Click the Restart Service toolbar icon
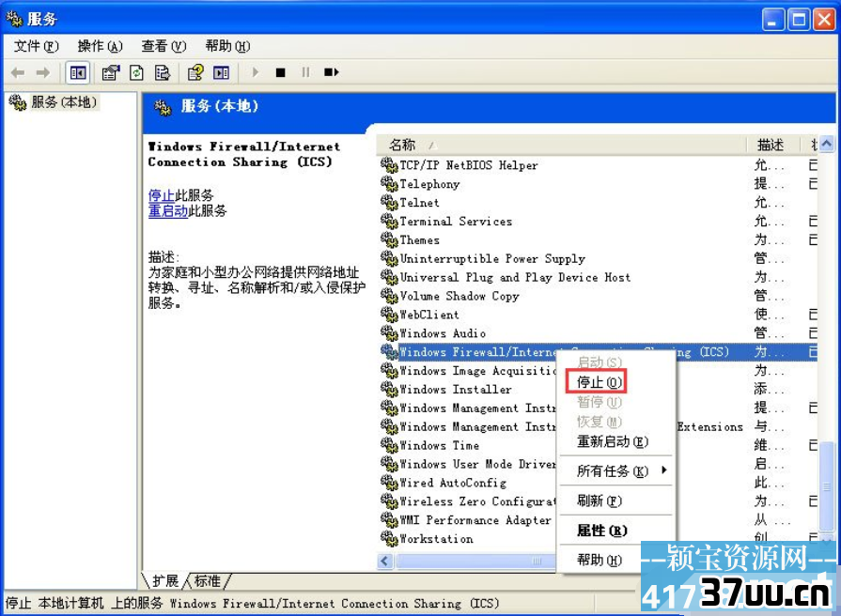This screenshot has width=841, height=616. (331, 72)
